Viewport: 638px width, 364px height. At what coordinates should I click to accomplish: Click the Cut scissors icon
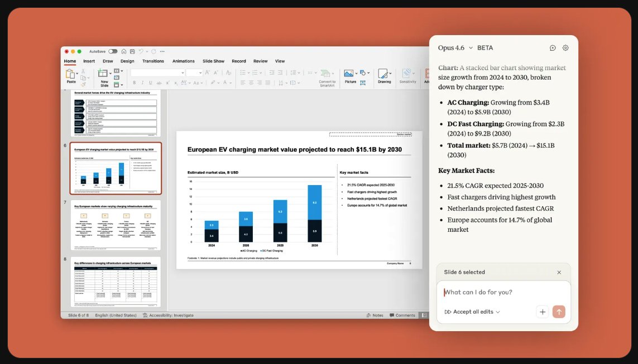pyautogui.click(x=83, y=71)
